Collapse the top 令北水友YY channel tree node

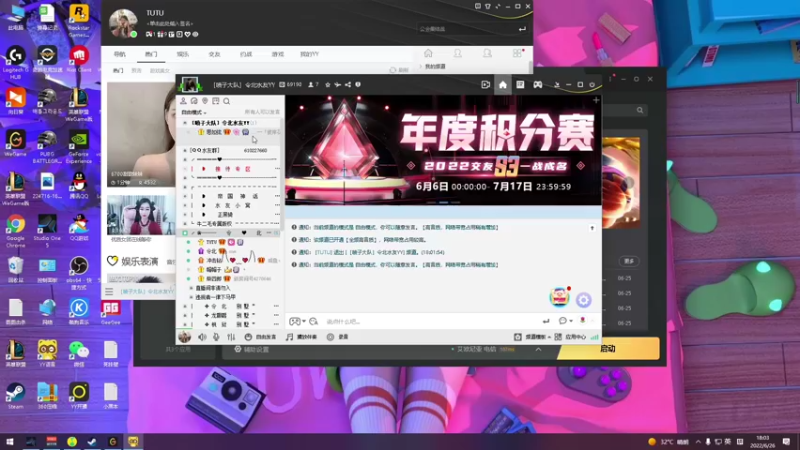click(x=185, y=123)
